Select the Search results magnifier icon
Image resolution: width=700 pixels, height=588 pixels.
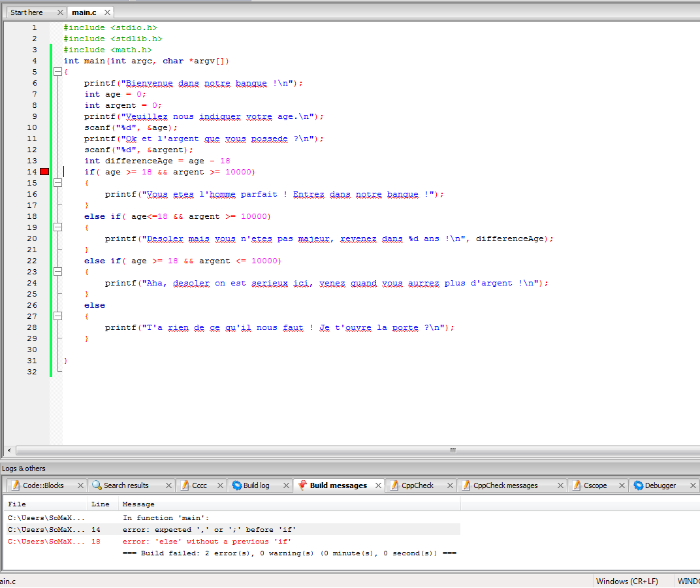(98, 485)
